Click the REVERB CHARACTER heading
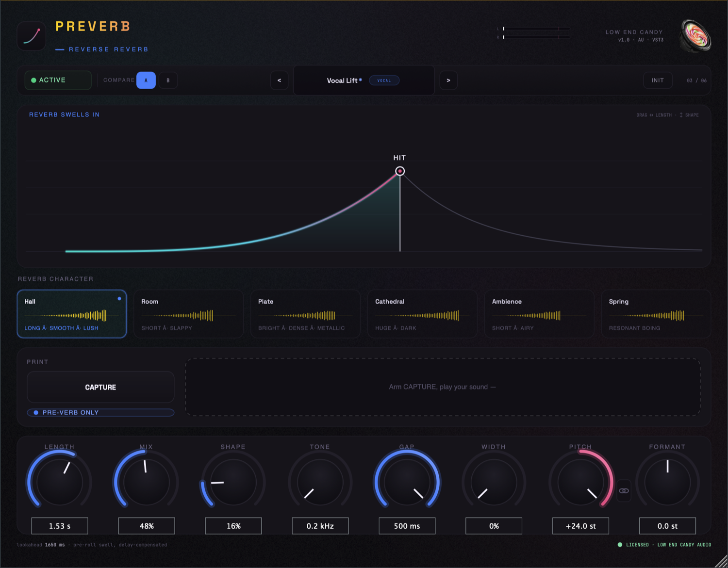This screenshot has width=728, height=568. [55, 279]
